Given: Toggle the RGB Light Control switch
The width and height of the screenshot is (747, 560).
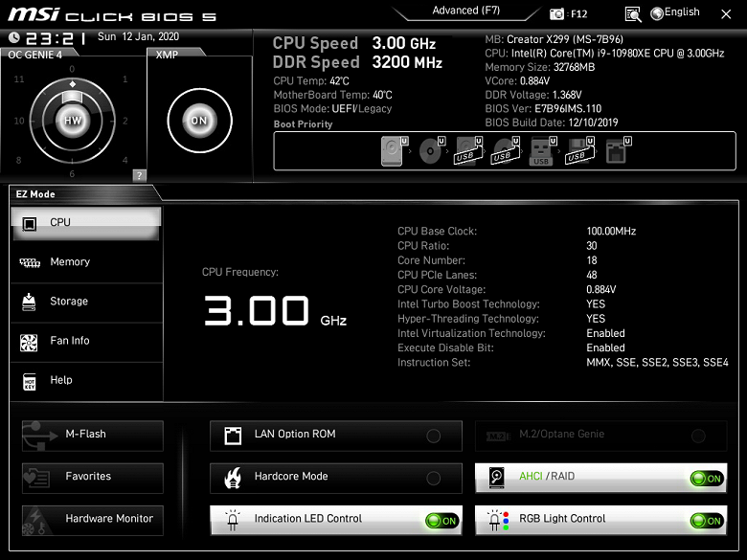Looking at the screenshot, I should click(x=708, y=521).
